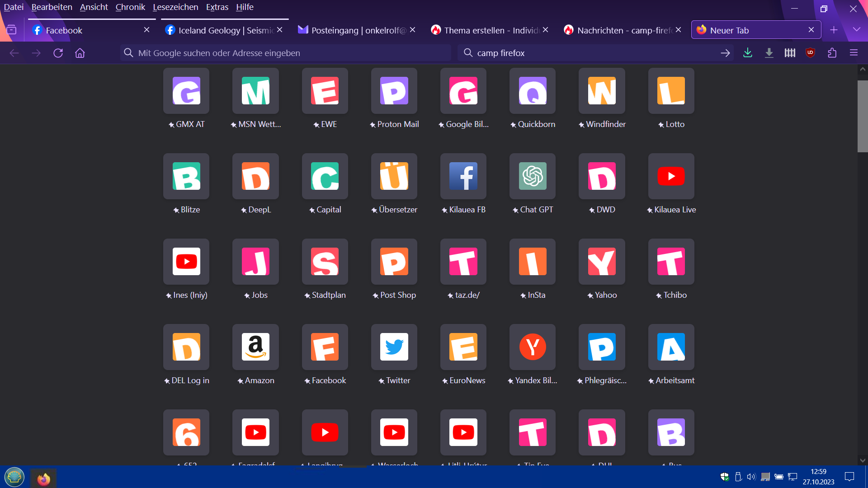Image resolution: width=868 pixels, height=488 pixels.
Task: Click the Amazon shortcut tile
Action: pyautogui.click(x=255, y=347)
